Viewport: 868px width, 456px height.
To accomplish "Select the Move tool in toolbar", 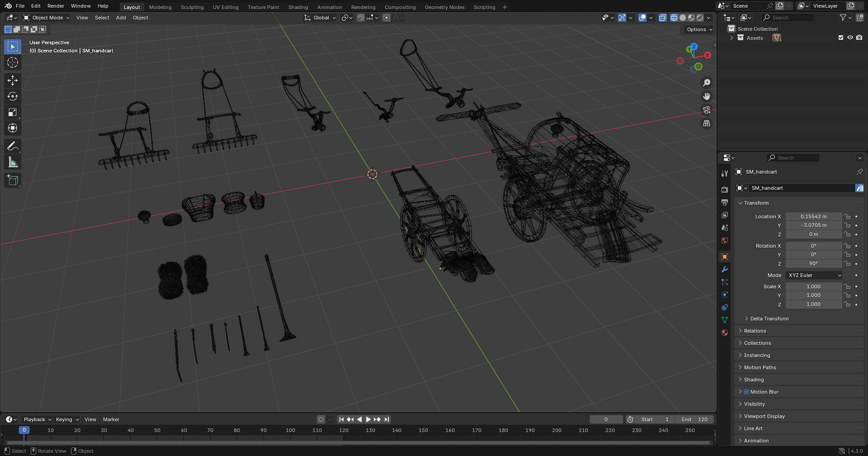I will click(13, 80).
